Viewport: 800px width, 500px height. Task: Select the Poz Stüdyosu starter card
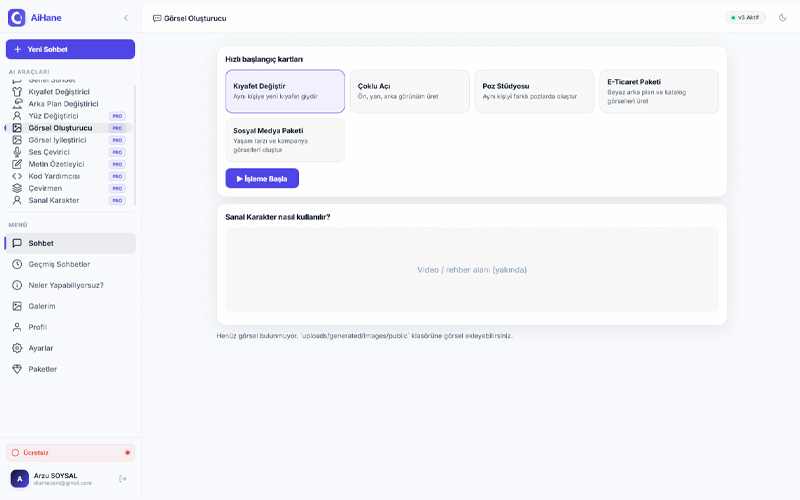point(534,91)
